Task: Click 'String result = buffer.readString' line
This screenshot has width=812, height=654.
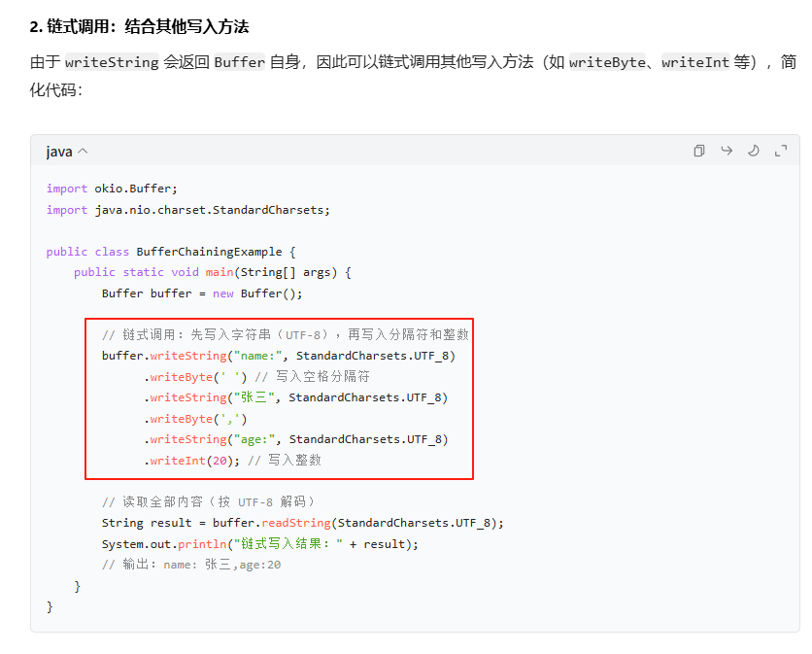Action: [302, 523]
